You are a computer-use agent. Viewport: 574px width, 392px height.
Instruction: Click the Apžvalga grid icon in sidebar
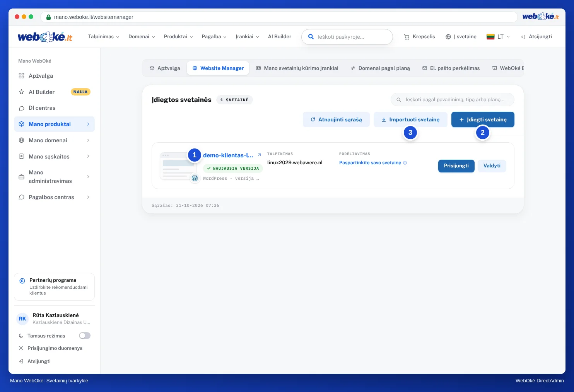(22, 76)
